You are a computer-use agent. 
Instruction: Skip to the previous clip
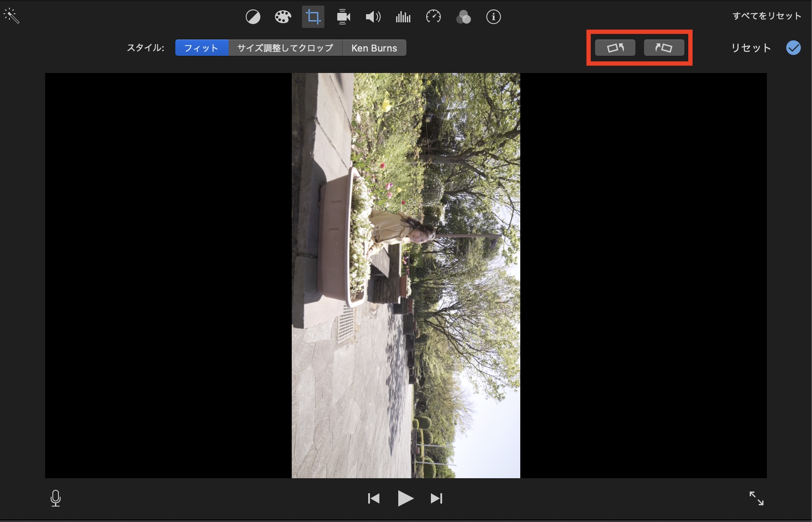pos(374,498)
